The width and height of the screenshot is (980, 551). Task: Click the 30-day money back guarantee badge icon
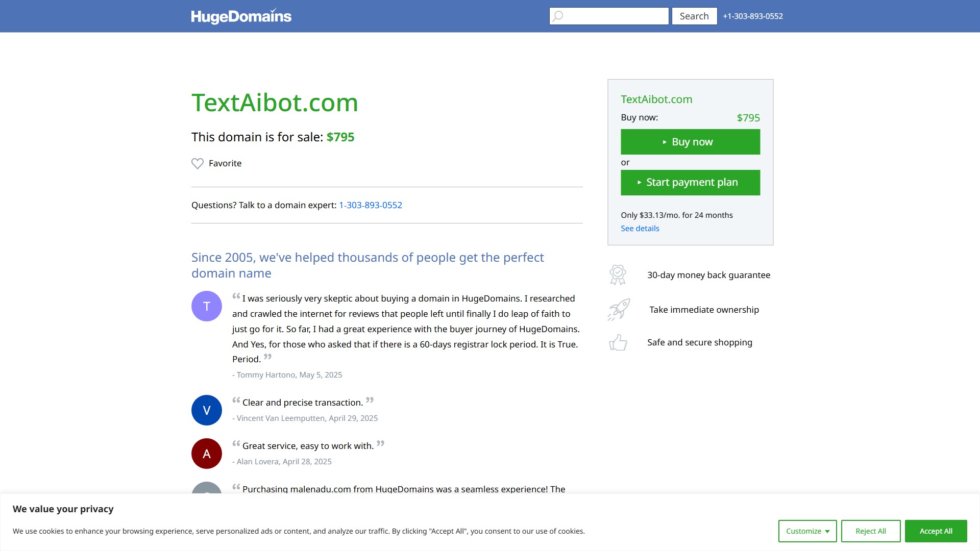coord(618,274)
